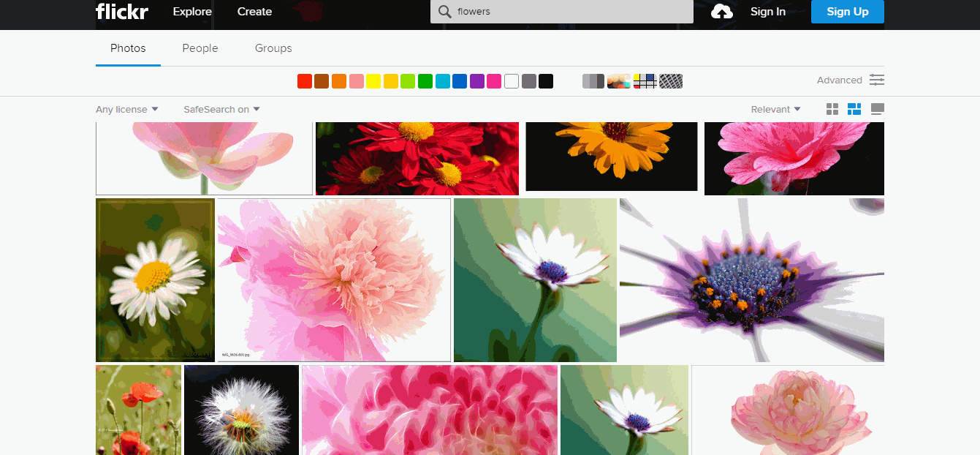The image size is (980, 455).
Task: Filter by hot pink color swatch
Action: tap(494, 81)
